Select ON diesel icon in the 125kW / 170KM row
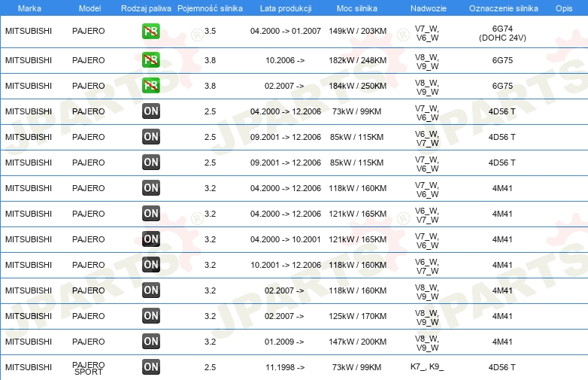This screenshot has width=588, height=380. pyautogui.click(x=150, y=315)
